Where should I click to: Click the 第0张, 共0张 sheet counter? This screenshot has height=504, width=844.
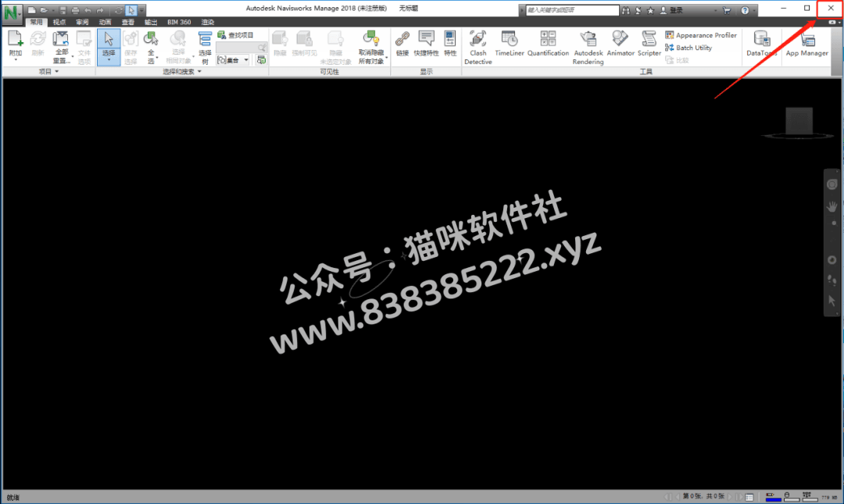(703, 496)
